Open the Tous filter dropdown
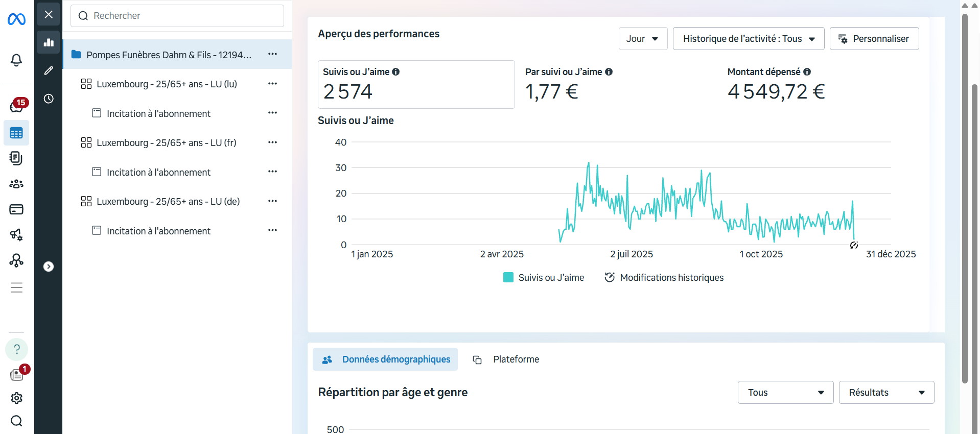Screen dimensions: 980x434 click(785, 393)
